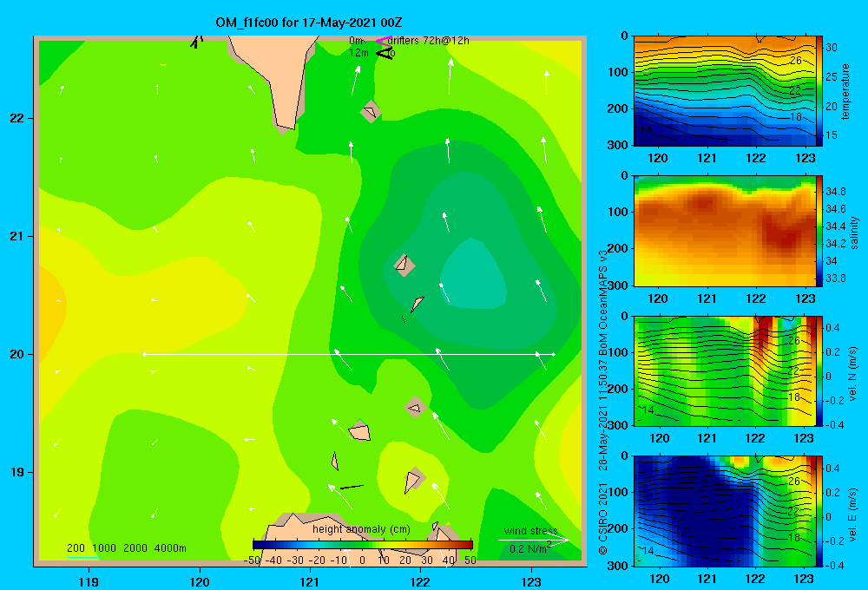The height and width of the screenshot is (590, 868).
Task: Select the black 12m drifter arrow symbol
Action: click(x=385, y=53)
